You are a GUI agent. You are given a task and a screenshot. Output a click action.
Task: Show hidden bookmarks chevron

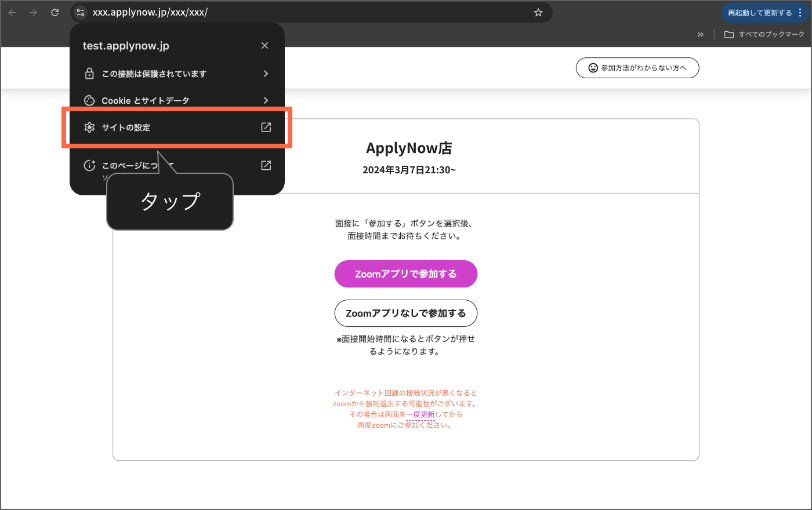coord(700,34)
